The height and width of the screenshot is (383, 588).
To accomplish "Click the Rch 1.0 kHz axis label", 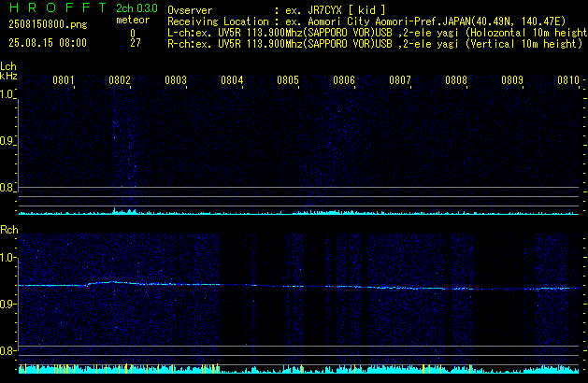I will [7, 258].
